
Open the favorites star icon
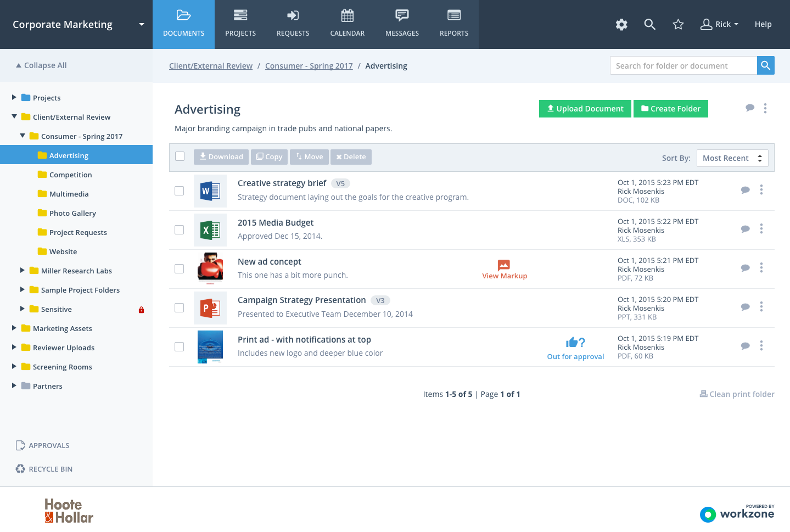tap(678, 24)
